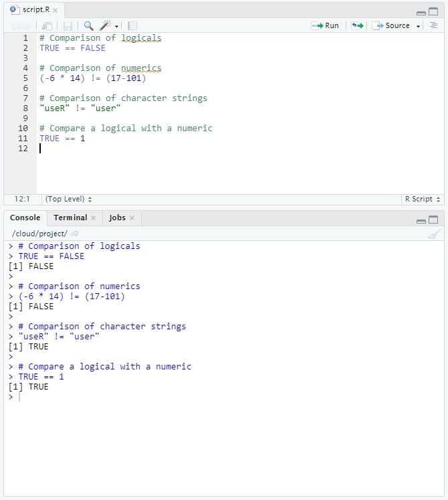Open the document outline icon
Image resolution: width=448 pixels, height=500 pixels.
coord(434,25)
